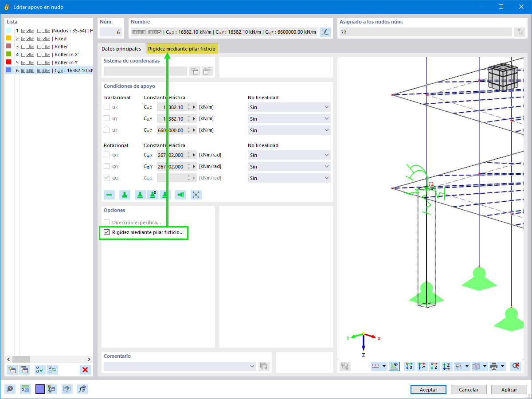532x399 pixels.
Task: Click the X-axis view icon
Action: [409, 366]
